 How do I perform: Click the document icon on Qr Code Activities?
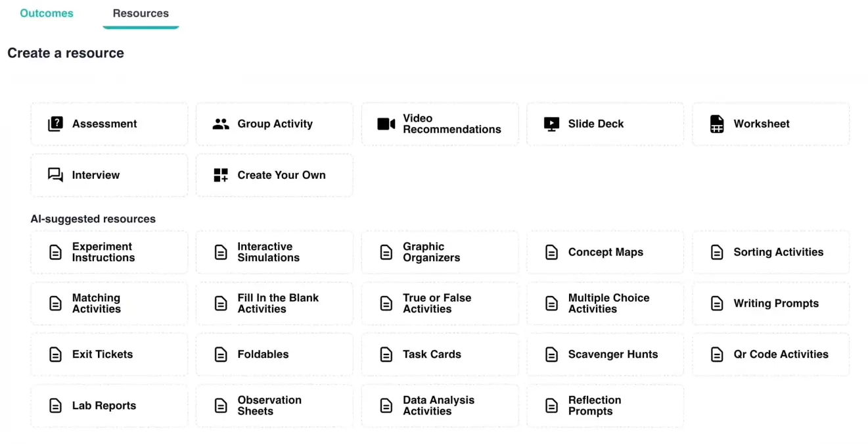point(717,354)
